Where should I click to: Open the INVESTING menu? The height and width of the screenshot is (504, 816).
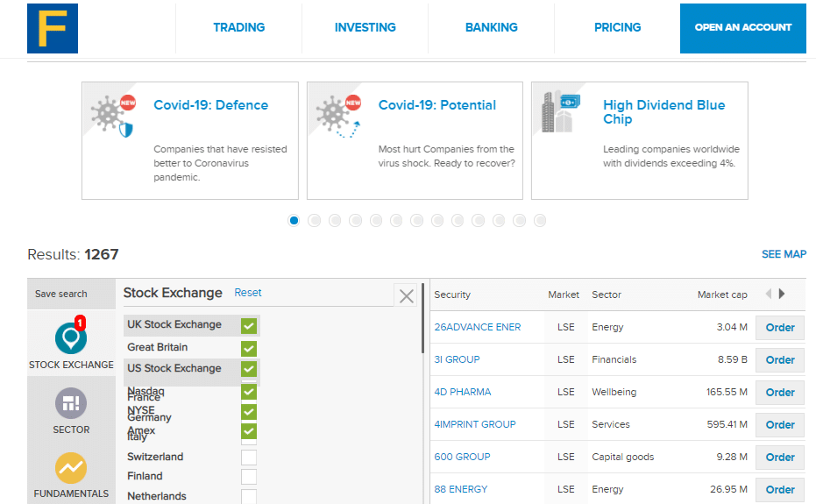pyautogui.click(x=365, y=27)
